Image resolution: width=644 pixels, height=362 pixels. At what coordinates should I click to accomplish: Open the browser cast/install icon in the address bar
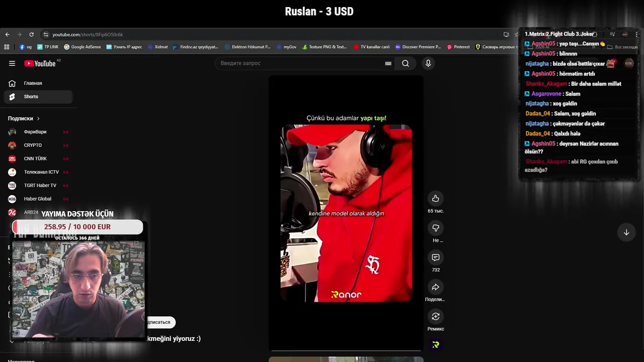pos(506,35)
